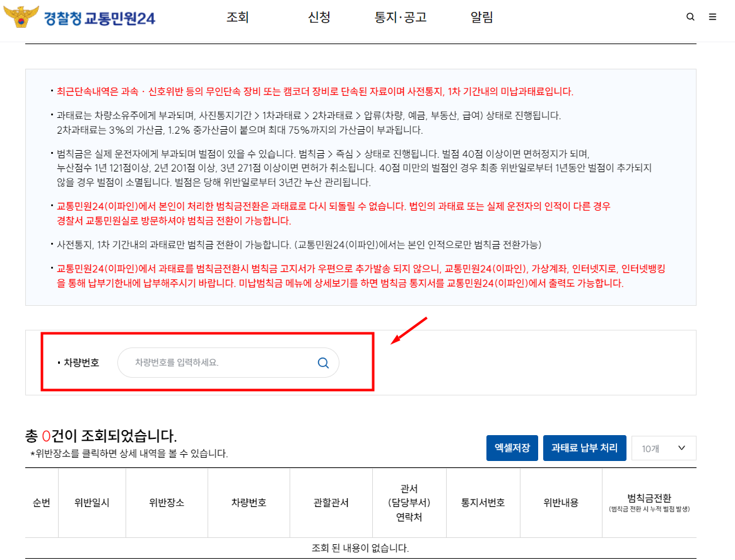
Task: Click the 관할관서 column header
Action: coord(331,503)
